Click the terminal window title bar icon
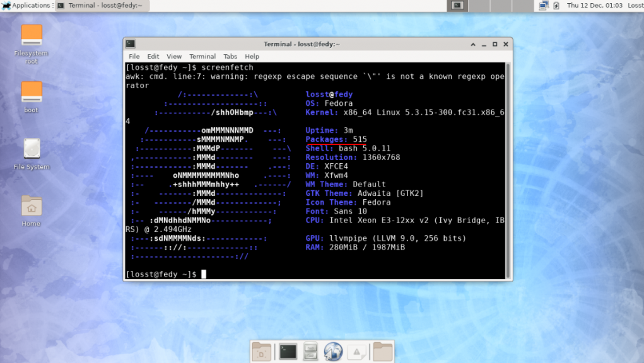 coord(131,44)
